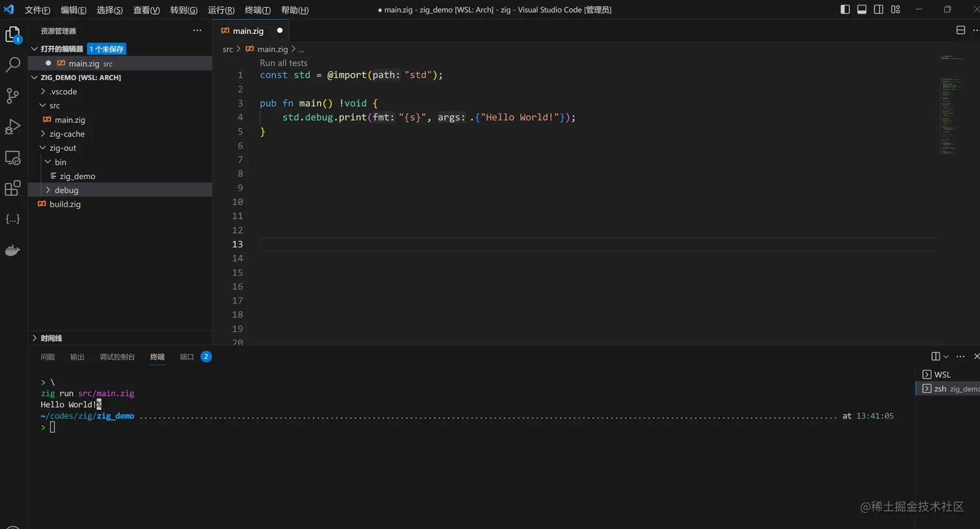Viewport: 980px width, 529px height.
Task: Close main.zig tab via unsaved dot
Action: 280,30
